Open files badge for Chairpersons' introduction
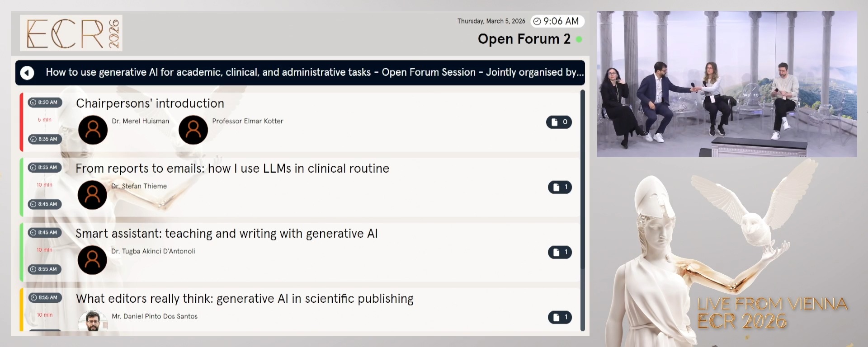Screen dimensions: 868x347 tap(559, 122)
